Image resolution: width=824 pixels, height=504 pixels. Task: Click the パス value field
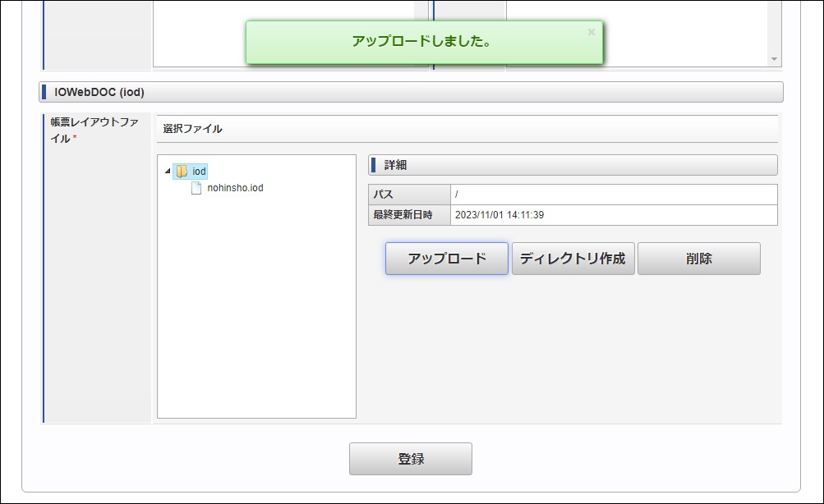[614, 195]
